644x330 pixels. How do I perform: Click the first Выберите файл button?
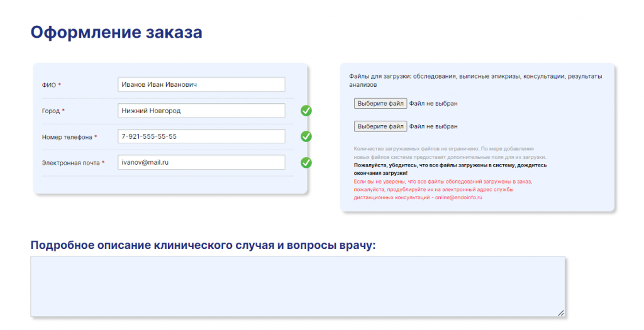coord(380,104)
